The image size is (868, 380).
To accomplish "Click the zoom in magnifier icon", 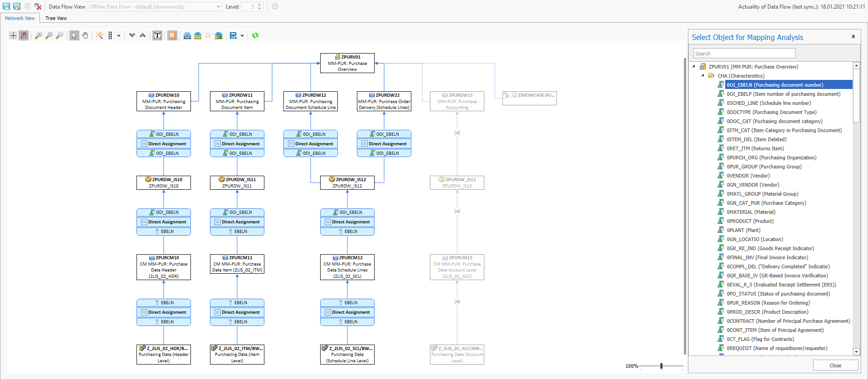I will 39,35.
